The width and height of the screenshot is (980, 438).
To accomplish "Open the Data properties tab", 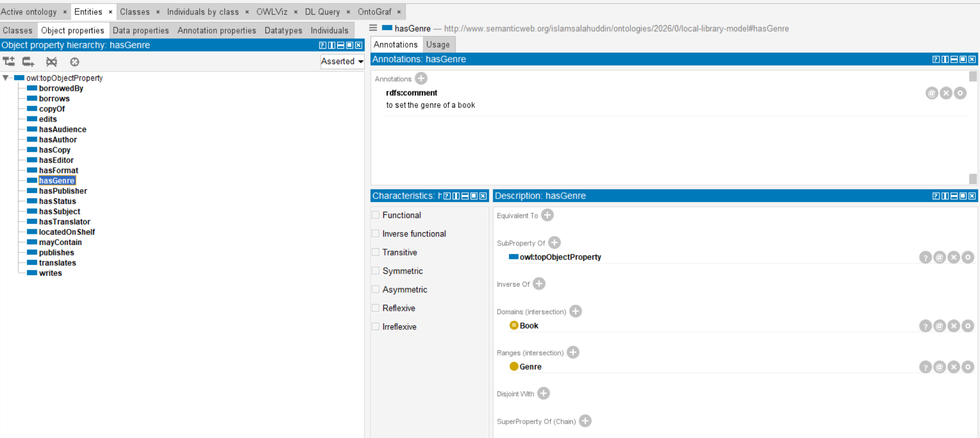I will coord(140,30).
